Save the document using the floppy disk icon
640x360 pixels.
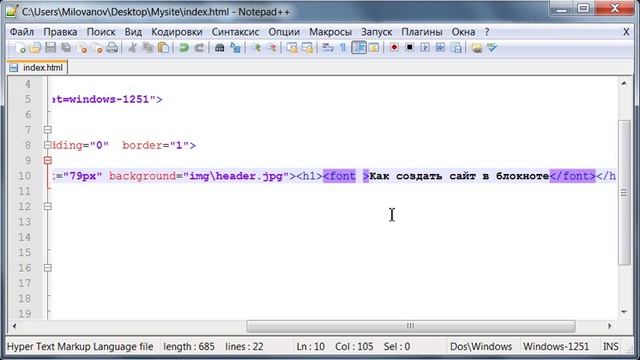(51, 48)
